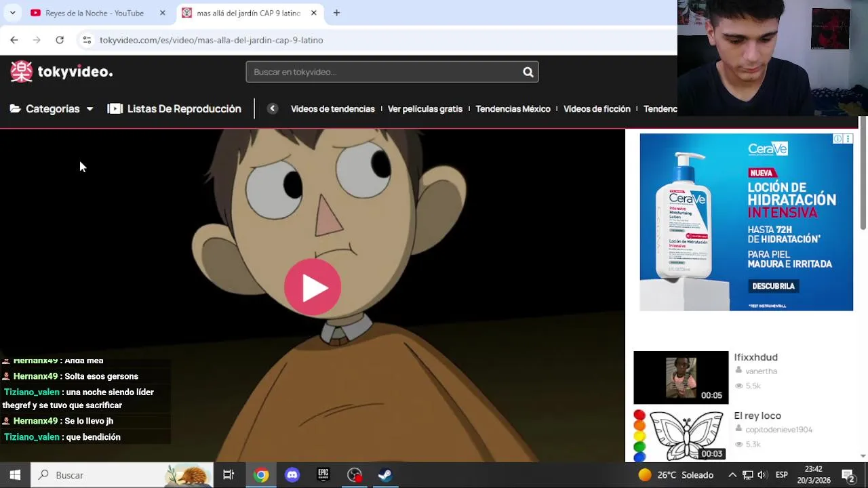
Task: Click the '5.3k' view count
Action: click(753, 444)
